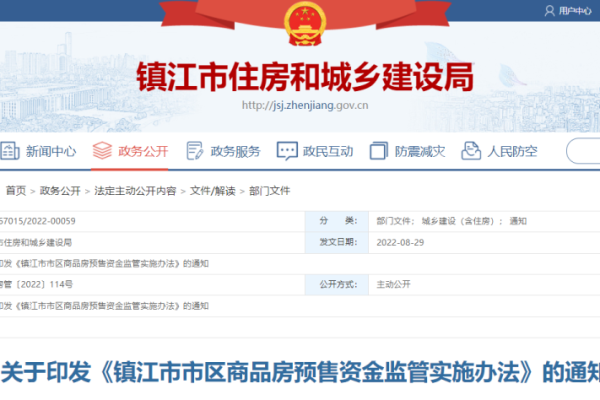Open 法定主动公开内容 breadcrumb link
The image size is (600, 400).
[135, 191]
